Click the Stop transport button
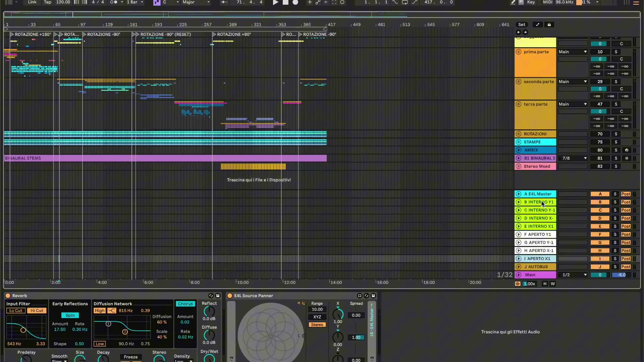The height and width of the screenshot is (362, 644). click(x=286, y=3)
